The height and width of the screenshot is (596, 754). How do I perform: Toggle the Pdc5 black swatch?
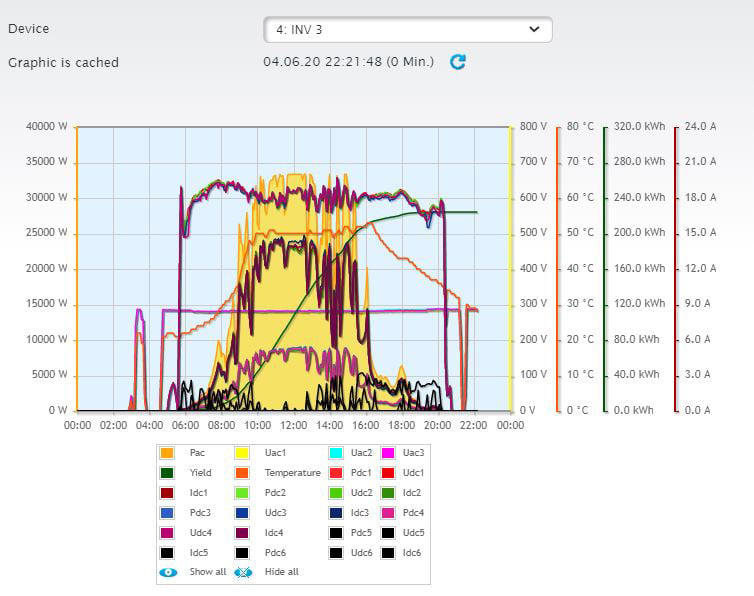(x=336, y=533)
